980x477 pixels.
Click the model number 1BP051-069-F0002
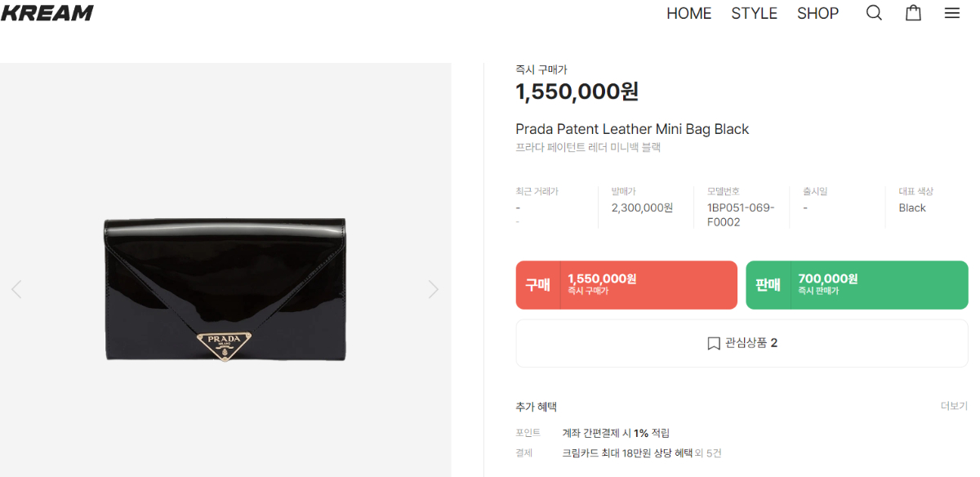(740, 215)
